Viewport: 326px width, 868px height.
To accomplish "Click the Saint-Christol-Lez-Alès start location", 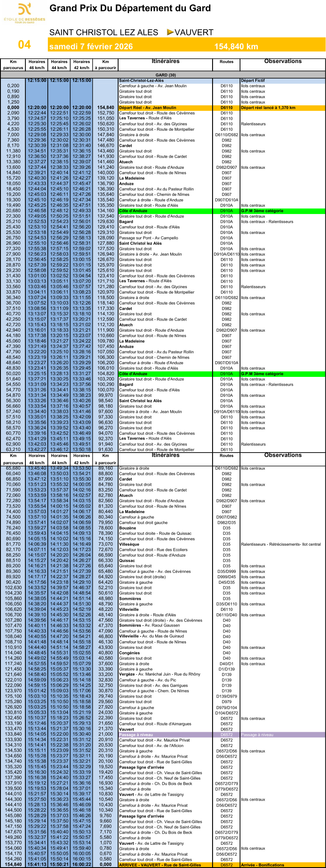I will pyautogui.click(x=141, y=80).
